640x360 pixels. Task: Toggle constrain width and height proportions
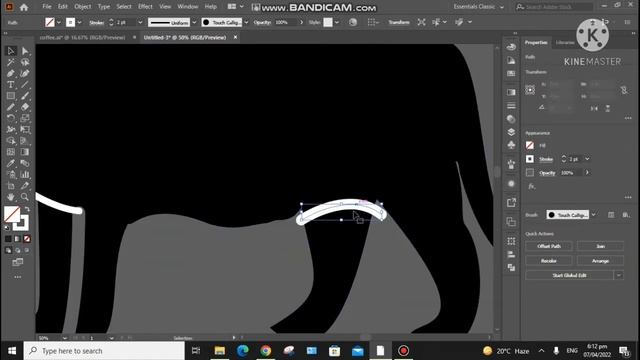point(624,90)
